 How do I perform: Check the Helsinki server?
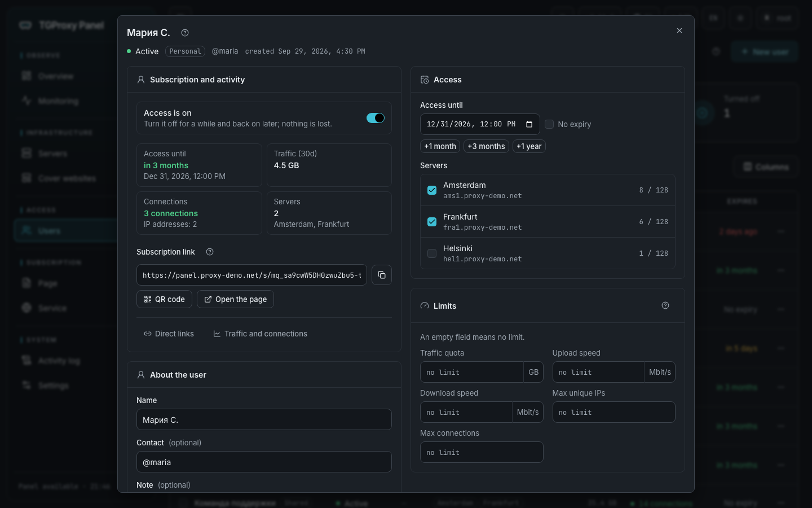coord(432,253)
